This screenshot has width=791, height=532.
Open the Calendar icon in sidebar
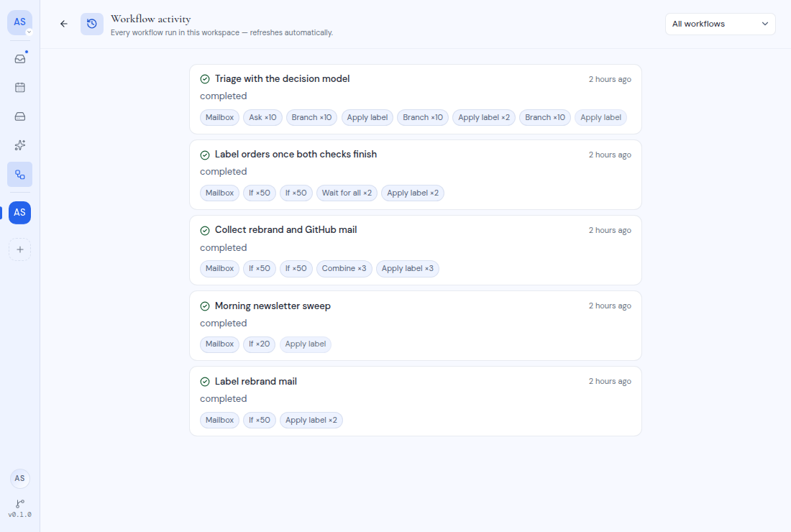19,88
